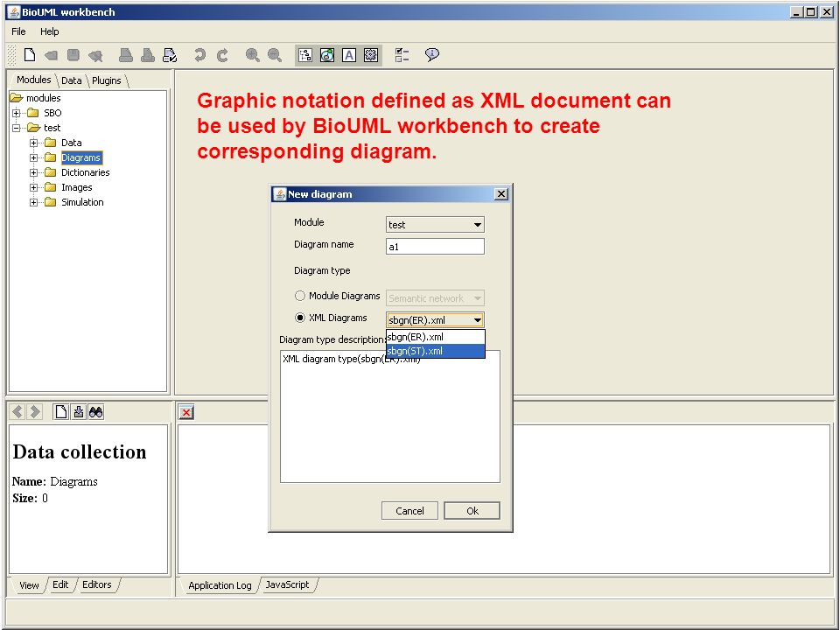The height and width of the screenshot is (630, 840).
Task: Switch to the Modules tab
Action: (x=34, y=80)
